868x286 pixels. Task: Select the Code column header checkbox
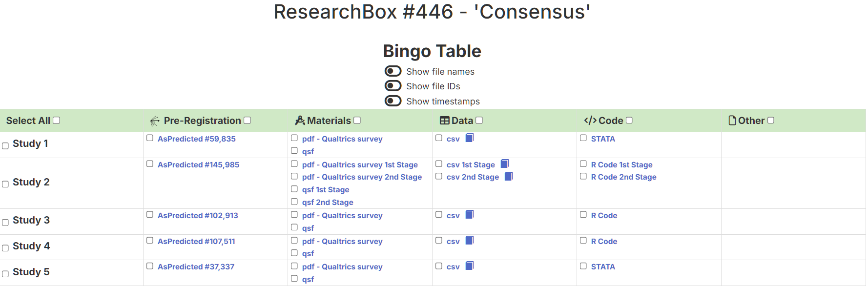pyautogui.click(x=629, y=121)
